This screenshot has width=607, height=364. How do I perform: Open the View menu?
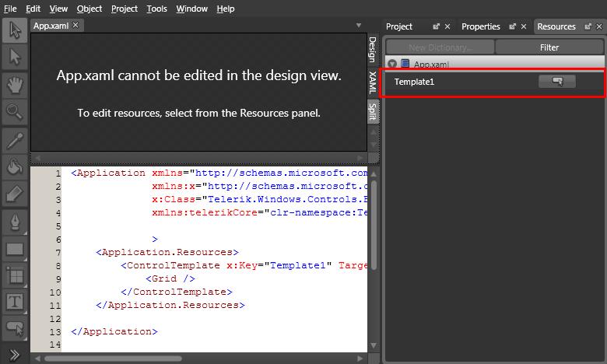coord(58,9)
